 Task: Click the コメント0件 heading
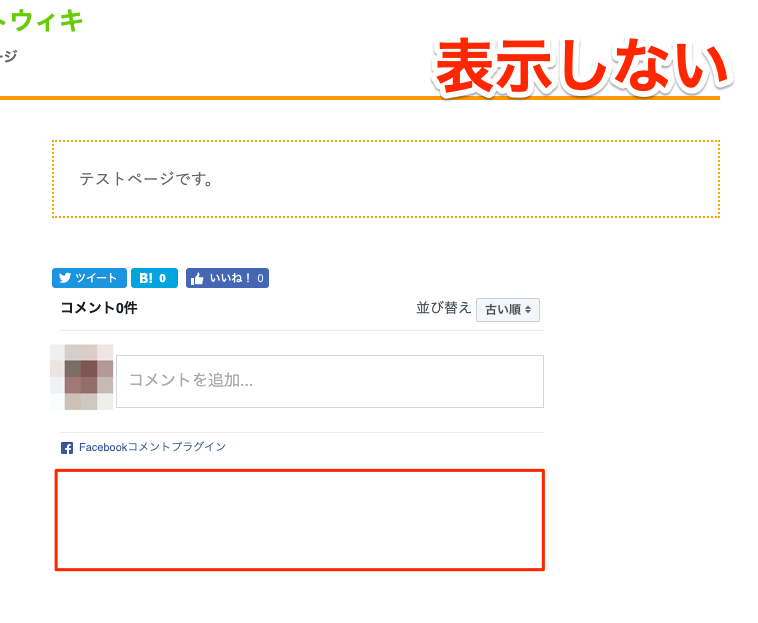click(x=99, y=308)
